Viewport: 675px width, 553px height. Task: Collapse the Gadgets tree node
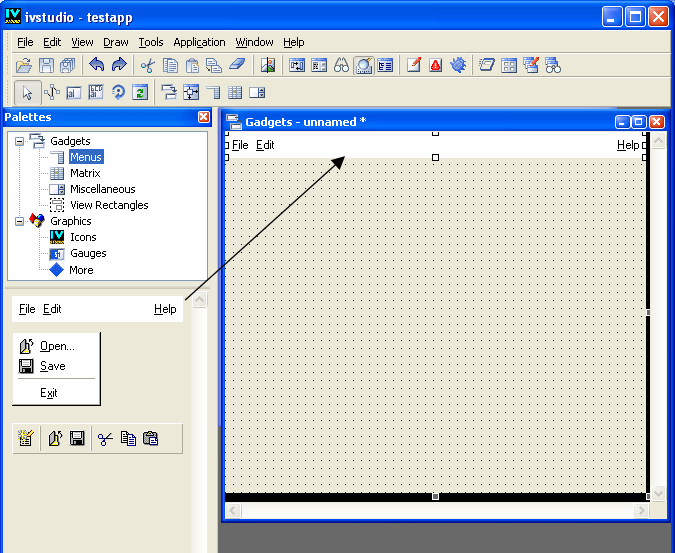pos(19,141)
